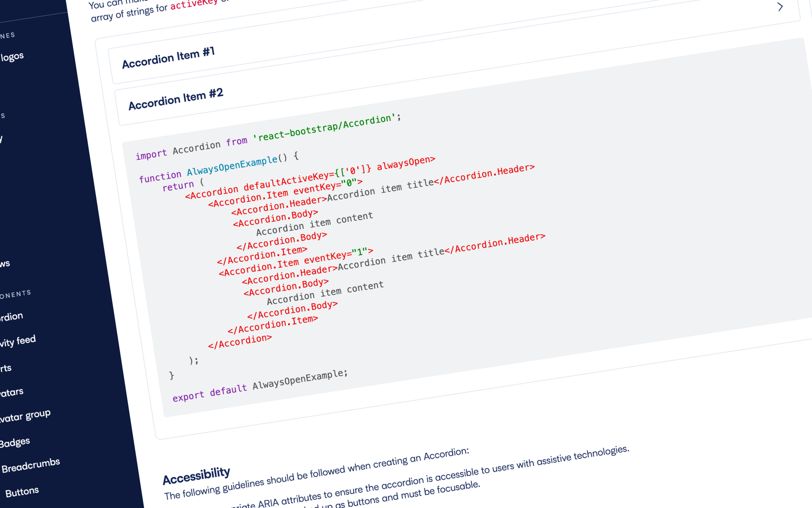This screenshot has height=508, width=812.
Task: Click the logos sidebar link
Action: [x=12, y=56]
